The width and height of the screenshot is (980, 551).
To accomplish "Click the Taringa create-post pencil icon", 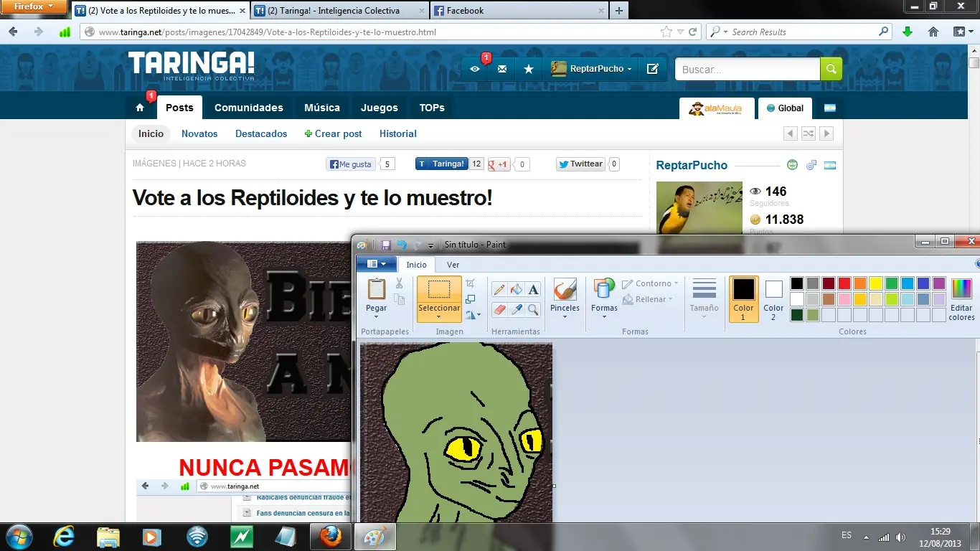I will pyautogui.click(x=653, y=69).
